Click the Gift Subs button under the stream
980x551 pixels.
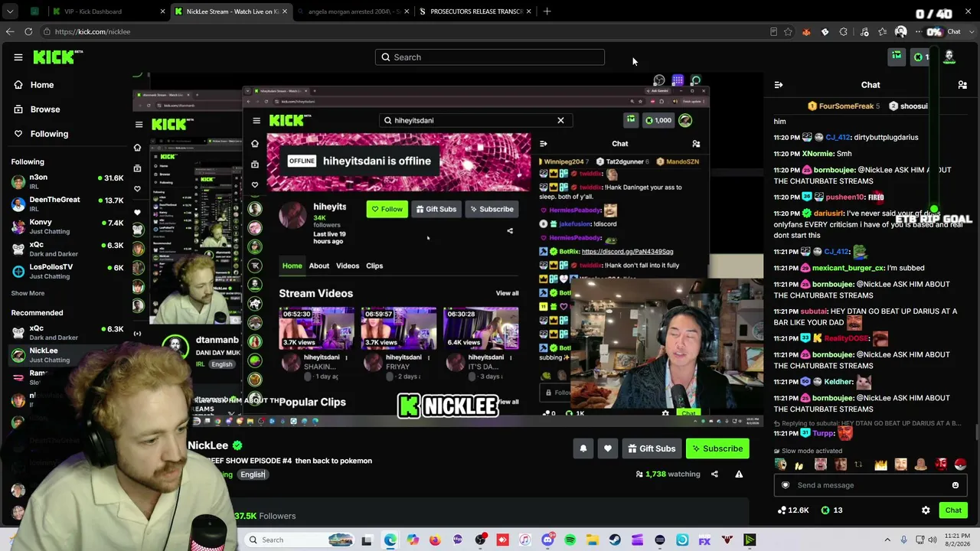point(652,448)
